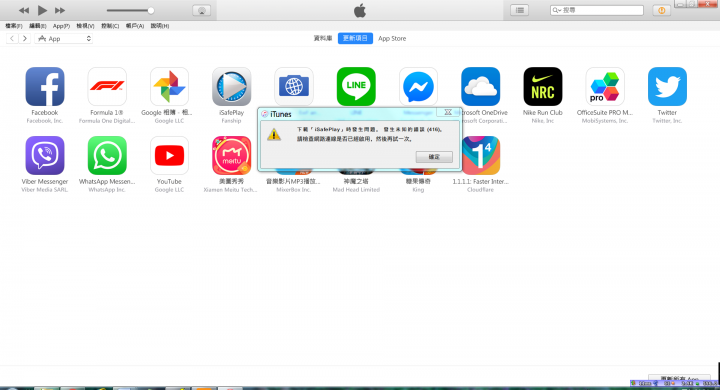Select the 更新項目 updates tab
The height and width of the screenshot is (390, 720).
coord(355,38)
